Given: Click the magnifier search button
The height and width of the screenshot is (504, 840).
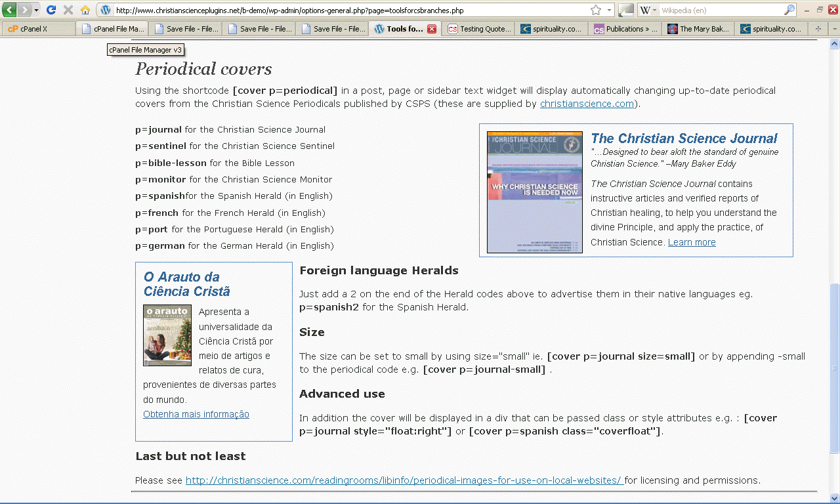Looking at the screenshot, I should 789,10.
